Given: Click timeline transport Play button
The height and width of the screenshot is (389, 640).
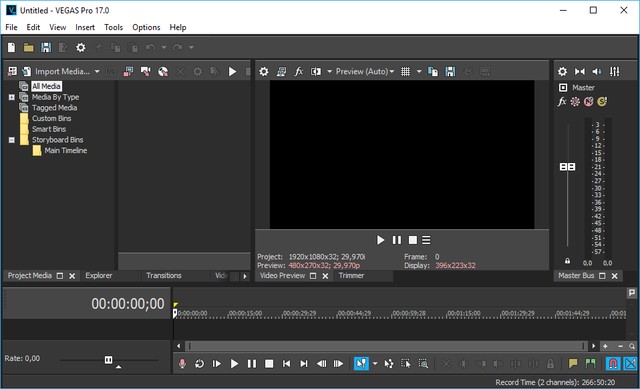Looking at the screenshot, I should click(234, 363).
